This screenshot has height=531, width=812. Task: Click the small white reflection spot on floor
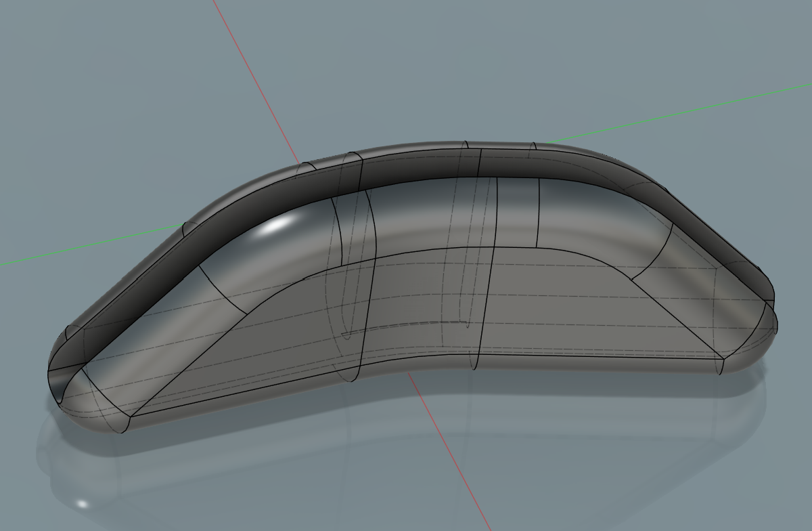click(83, 504)
